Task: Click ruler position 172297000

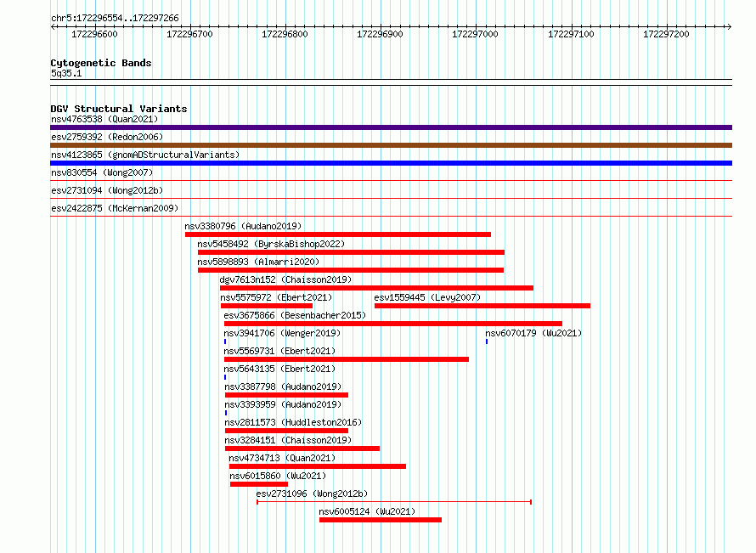Action: click(x=475, y=34)
